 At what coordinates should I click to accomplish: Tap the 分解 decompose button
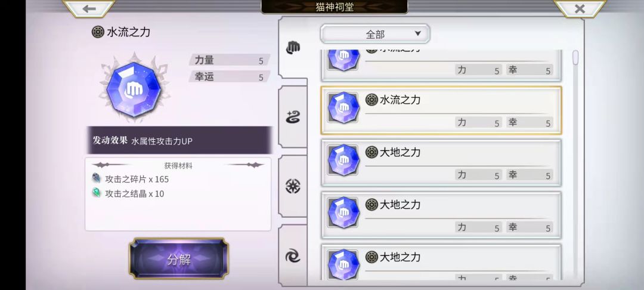[179, 259]
